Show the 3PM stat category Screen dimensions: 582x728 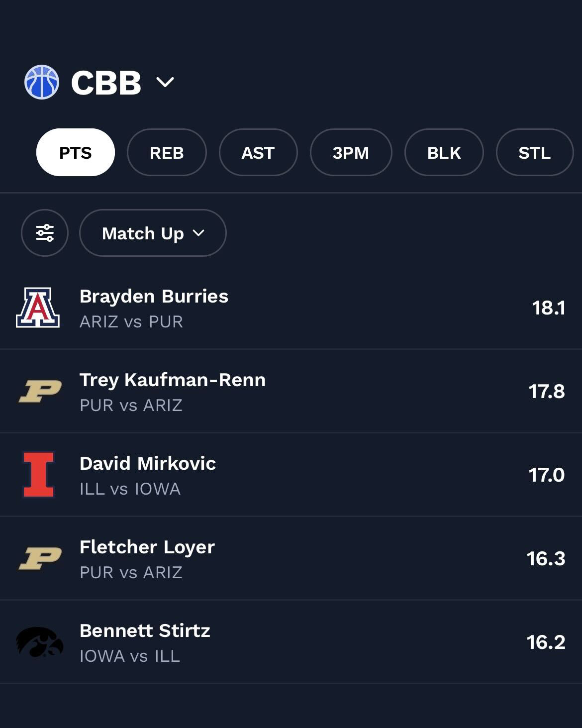tap(351, 152)
